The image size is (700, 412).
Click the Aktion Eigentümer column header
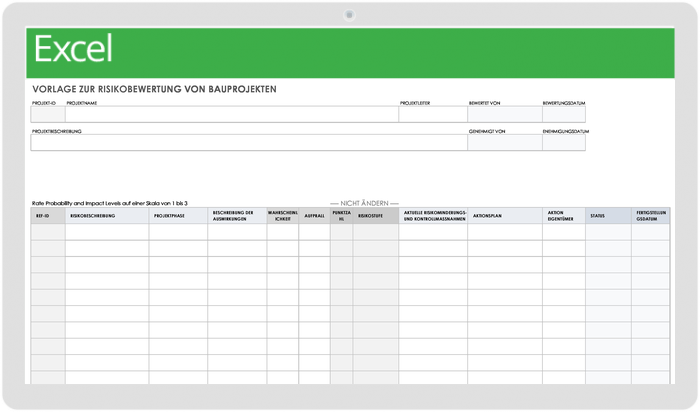[x=564, y=216]
